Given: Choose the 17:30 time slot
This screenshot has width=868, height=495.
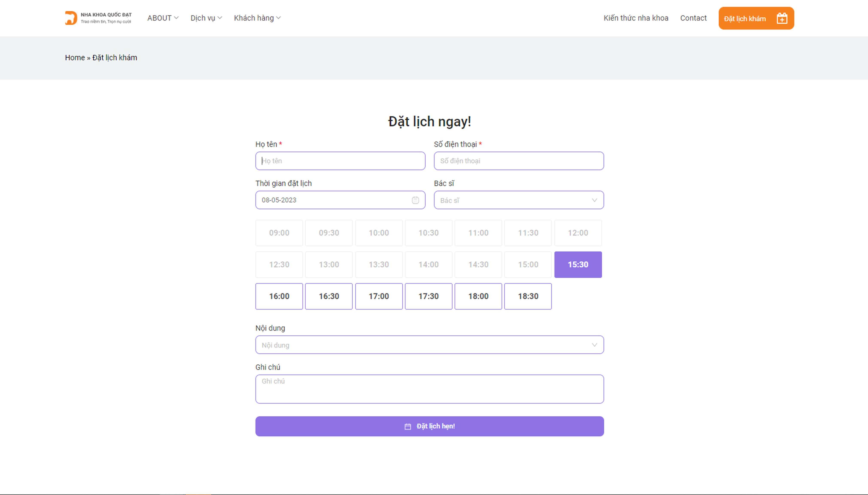Looking at the screenshot, I should click(x=428, y=296).
